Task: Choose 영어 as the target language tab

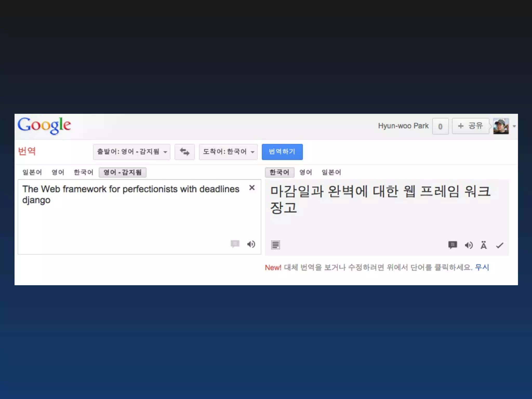Action: coord(305,172)
